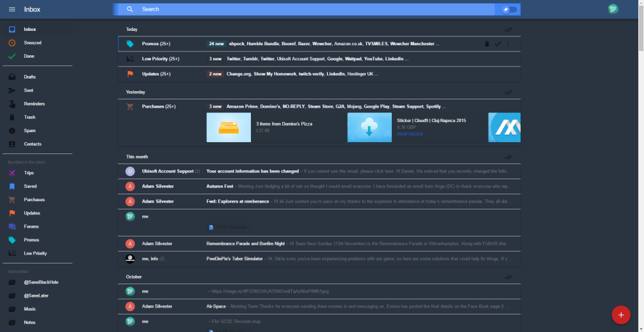Screen dimensions: 644x332
Task: Click the 24 new badge on Promos
Action: click(216, 44)
